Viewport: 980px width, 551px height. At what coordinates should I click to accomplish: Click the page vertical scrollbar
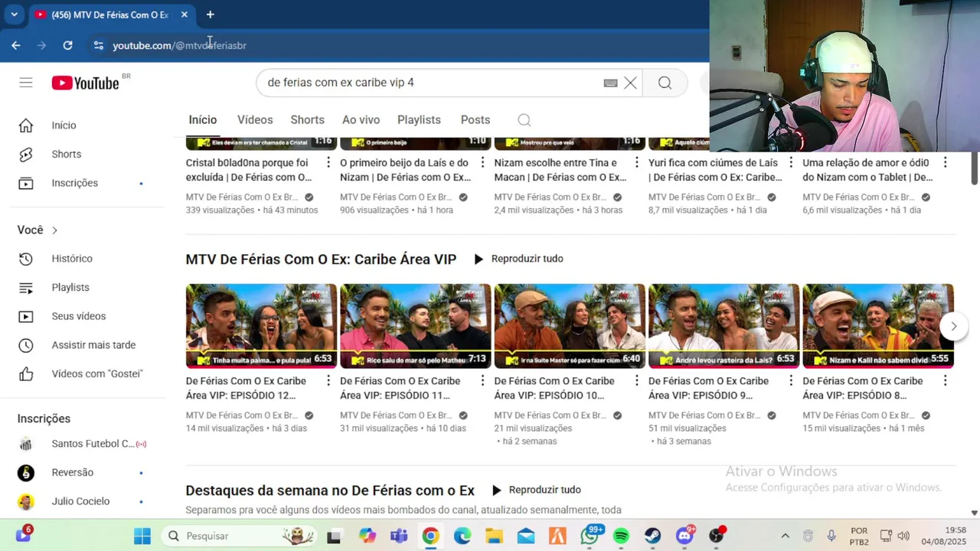point(975,168)
